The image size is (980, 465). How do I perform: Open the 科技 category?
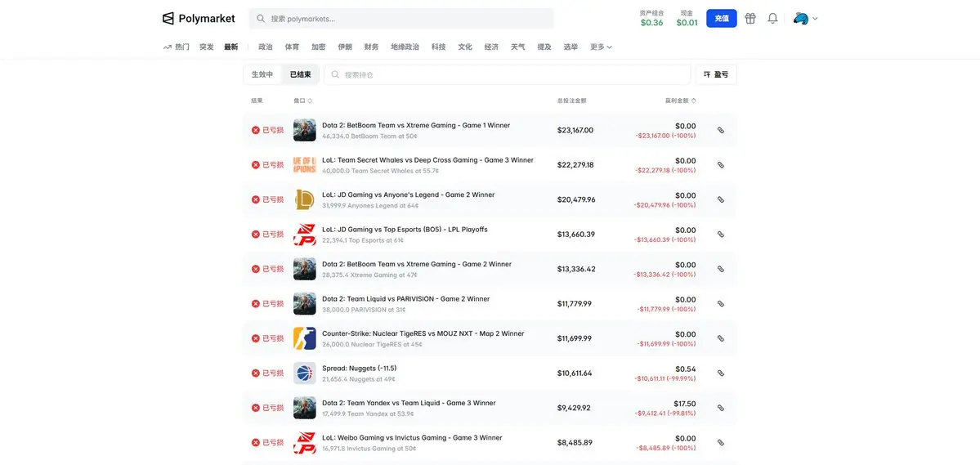point(439,47)
